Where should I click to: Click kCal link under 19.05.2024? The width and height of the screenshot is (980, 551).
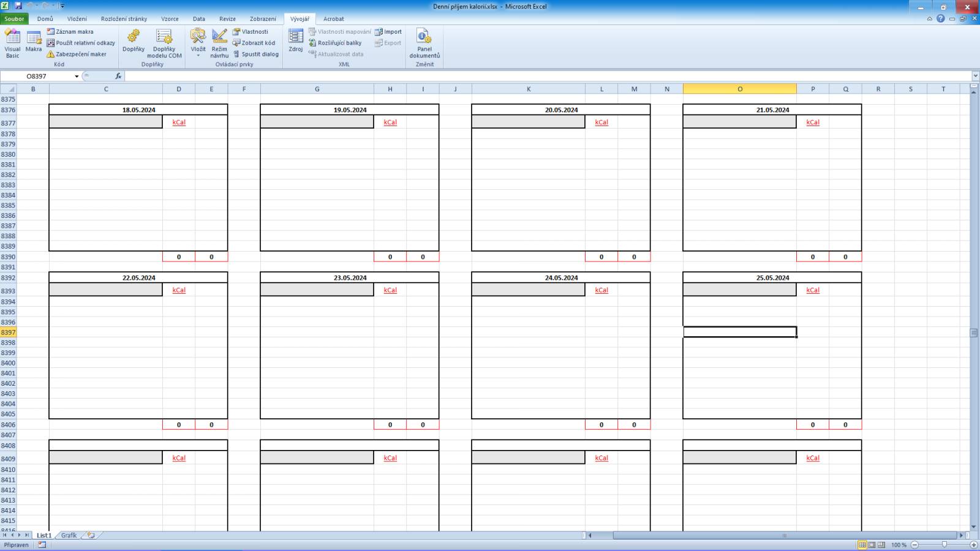click(x=390, y=122)
